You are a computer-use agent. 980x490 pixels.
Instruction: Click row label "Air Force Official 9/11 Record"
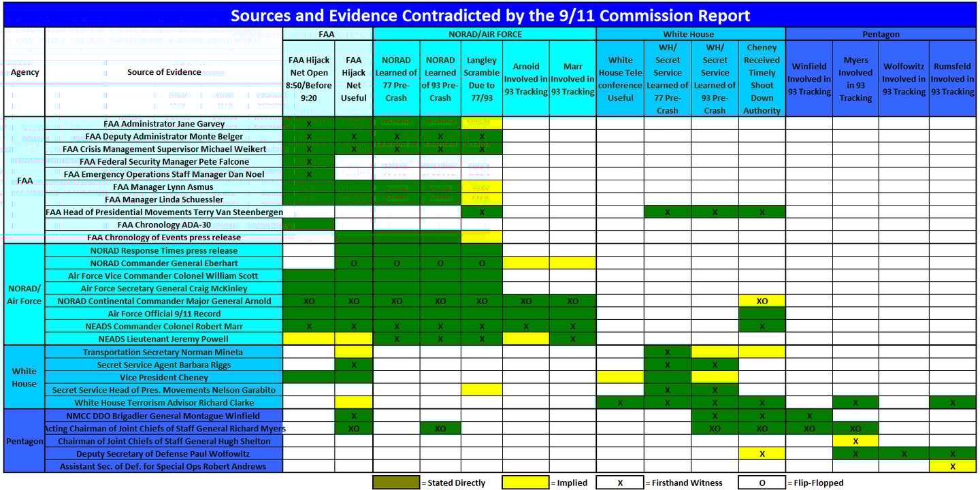(164, 314)
